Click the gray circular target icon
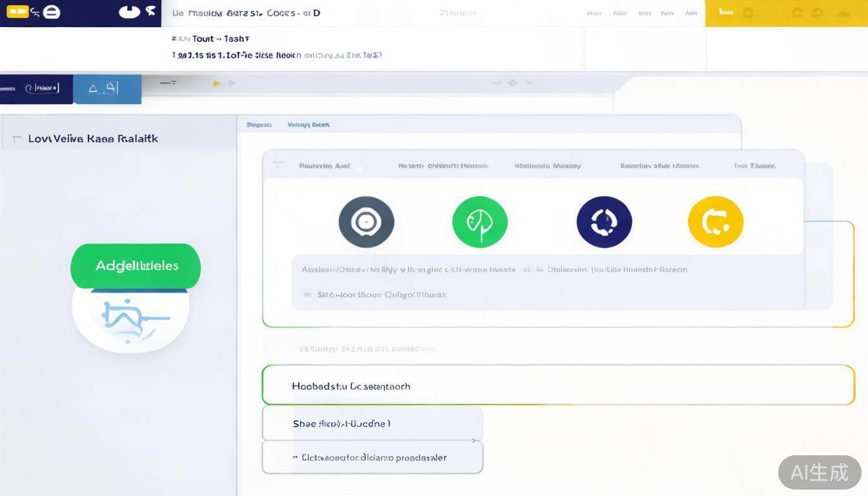Image resolution: width=868 pixels, height=496 pixels. (366, 222)
